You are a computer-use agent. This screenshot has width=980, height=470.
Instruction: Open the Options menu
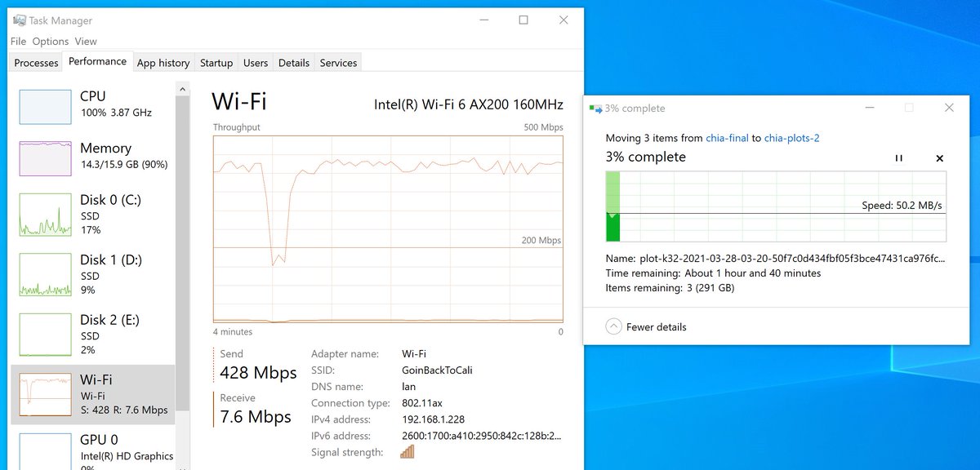pyautogui.click(x=51, y=41)
